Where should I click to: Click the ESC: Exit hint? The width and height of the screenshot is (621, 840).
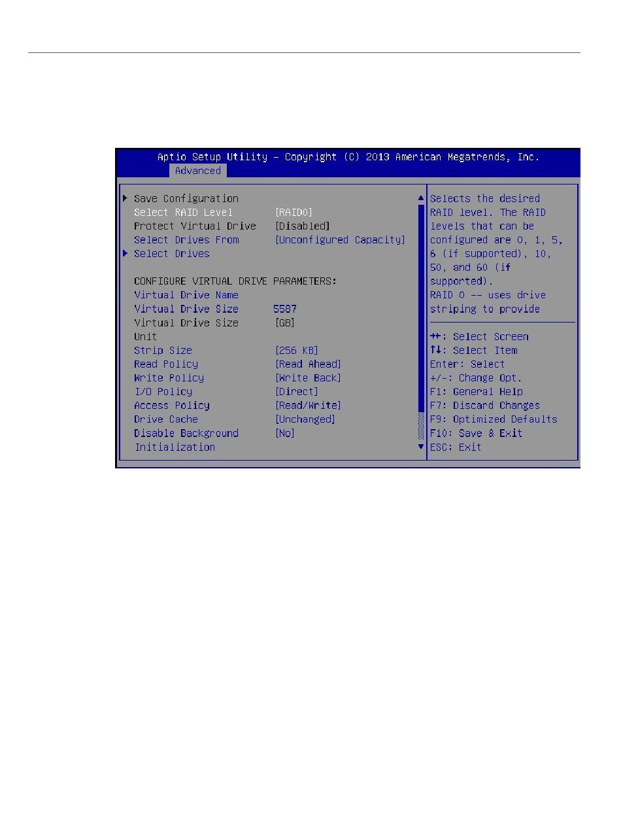456,447
